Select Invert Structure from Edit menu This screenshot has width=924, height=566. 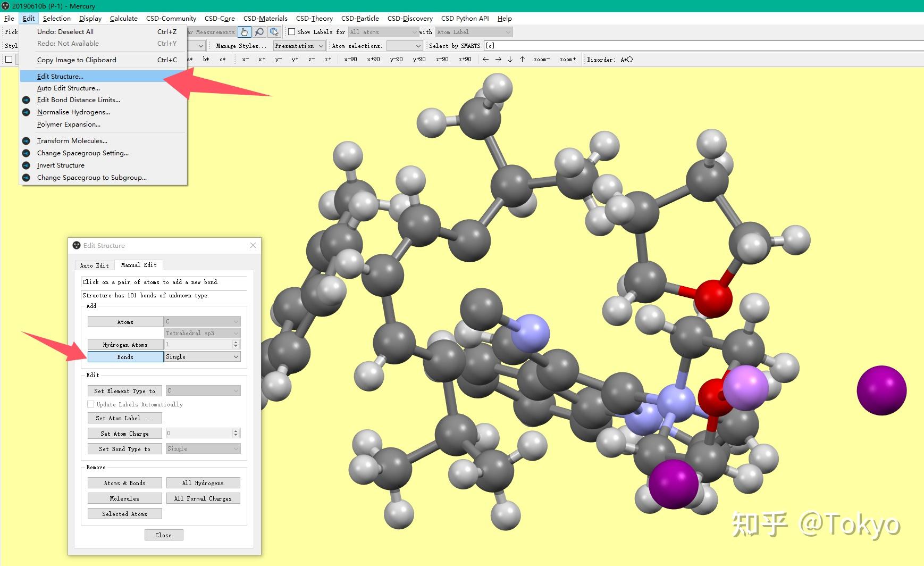(103, 165)
